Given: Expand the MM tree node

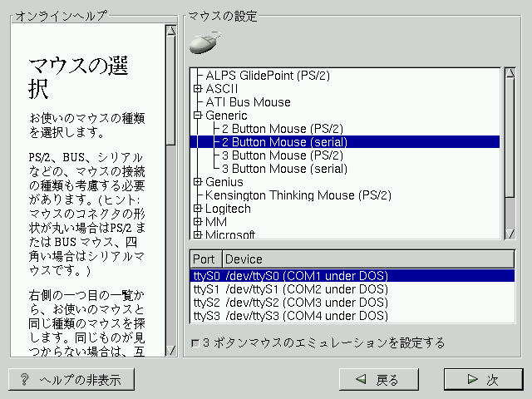Looking at the screenshot, I should (198, 222).
